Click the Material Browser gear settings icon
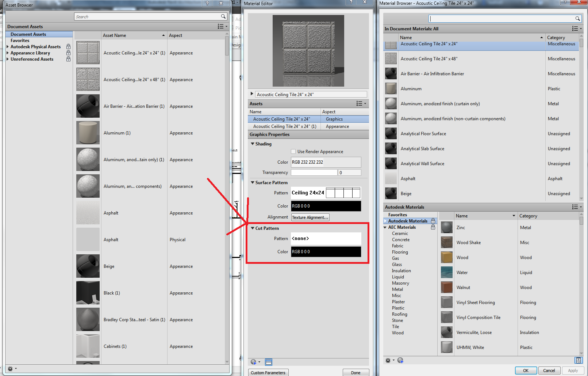 coord(390,360)
